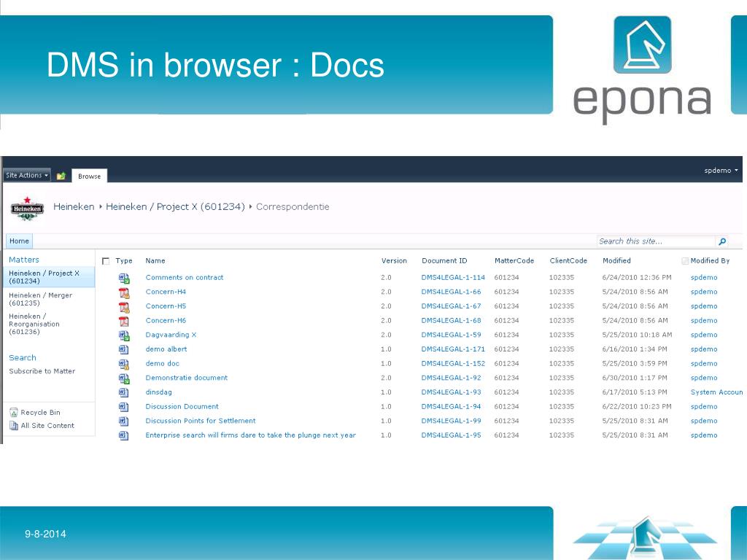This screenshot has height=560, width=747.
Task: Toggle the checkbox next to Modified By
Action: (685, 261)
